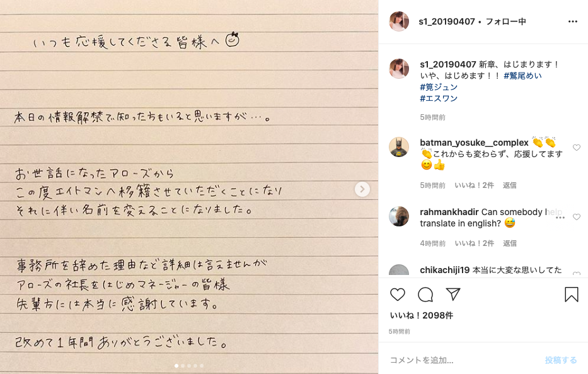Like batman_yosuke__complex's comment heart
Viewport: 588px width, 374px height.
tap(577, 148)
